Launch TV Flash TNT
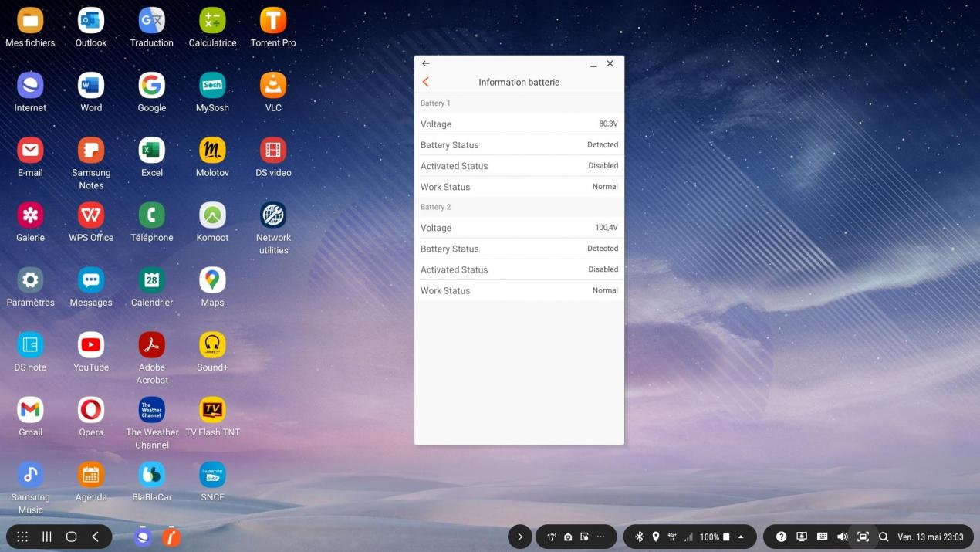The height and width of the screenshot is (552, 980). (x=212, y=409)
